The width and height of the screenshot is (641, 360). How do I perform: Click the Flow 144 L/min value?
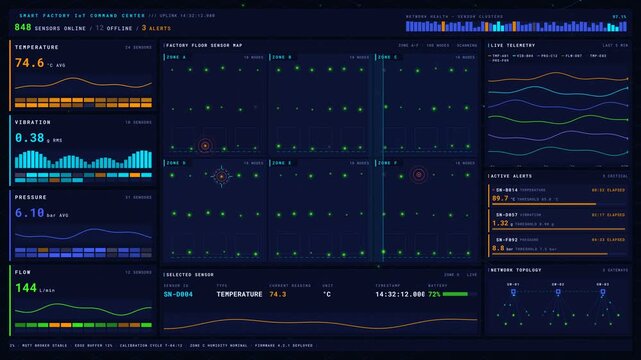click(35, 288)
